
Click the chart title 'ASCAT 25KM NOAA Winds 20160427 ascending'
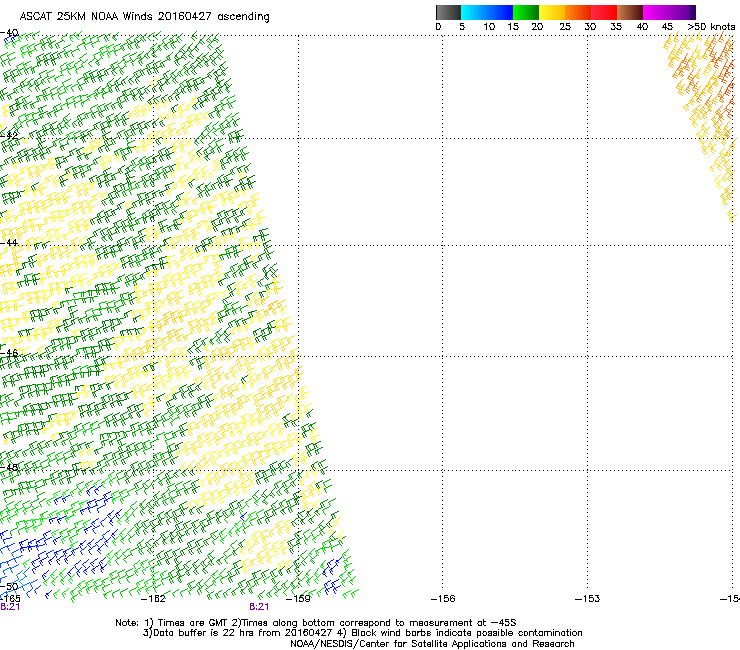pos(144,16)
